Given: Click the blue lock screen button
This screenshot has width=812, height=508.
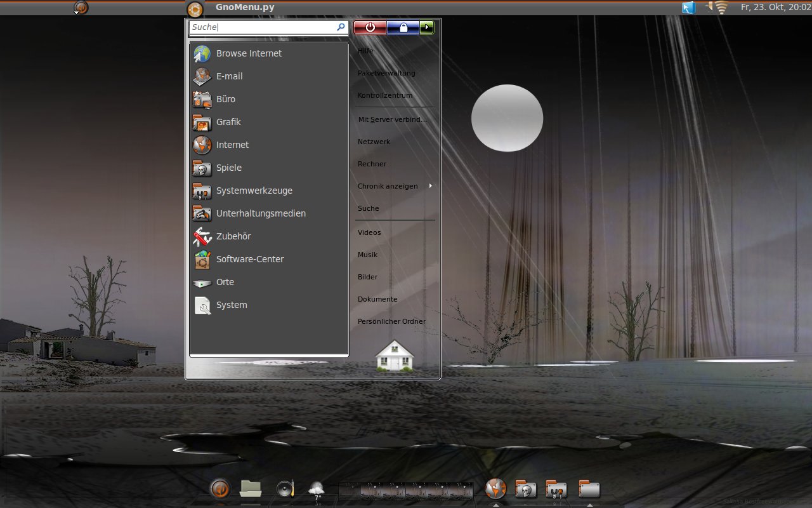Looking at the screenshot, I should 403,27.
